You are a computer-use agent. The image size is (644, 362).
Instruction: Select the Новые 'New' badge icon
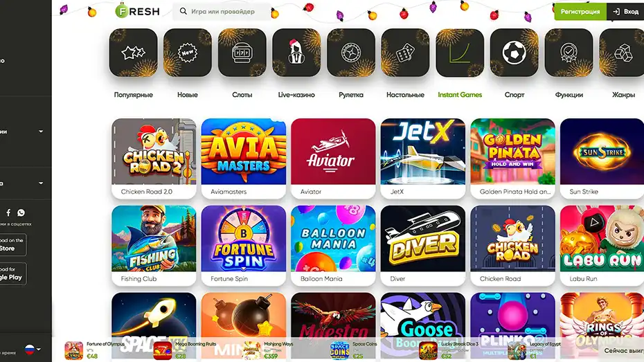(x=188, y=53)
